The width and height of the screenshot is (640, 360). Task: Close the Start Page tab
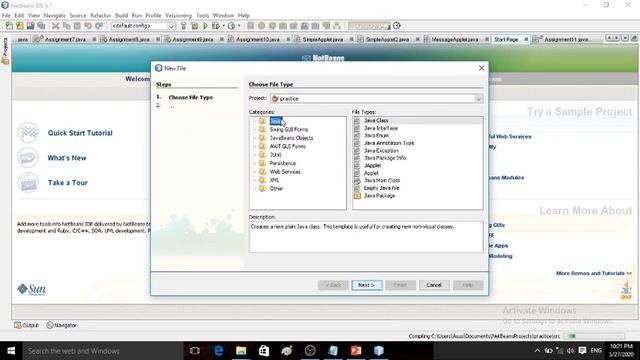coord(526,39)
